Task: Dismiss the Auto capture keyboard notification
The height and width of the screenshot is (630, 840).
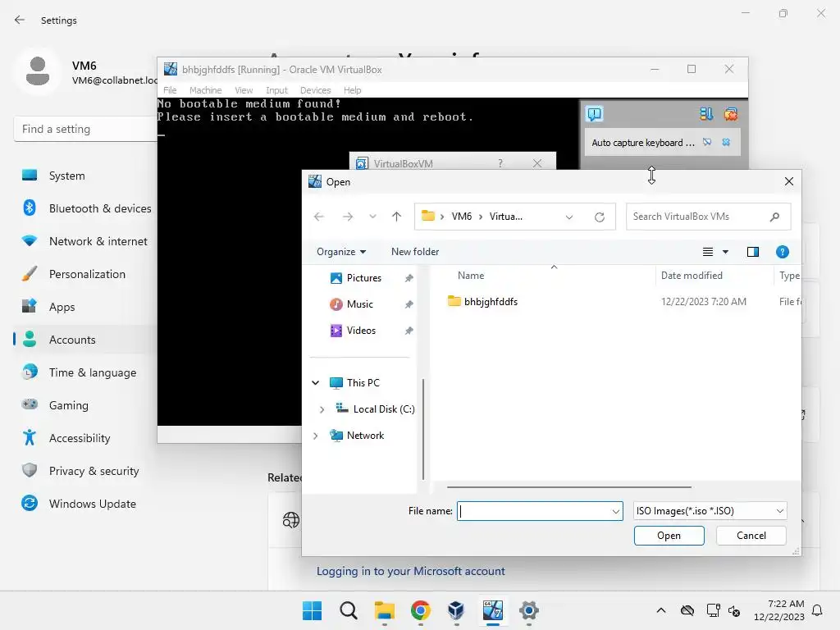Action: (x=726, y=143)
